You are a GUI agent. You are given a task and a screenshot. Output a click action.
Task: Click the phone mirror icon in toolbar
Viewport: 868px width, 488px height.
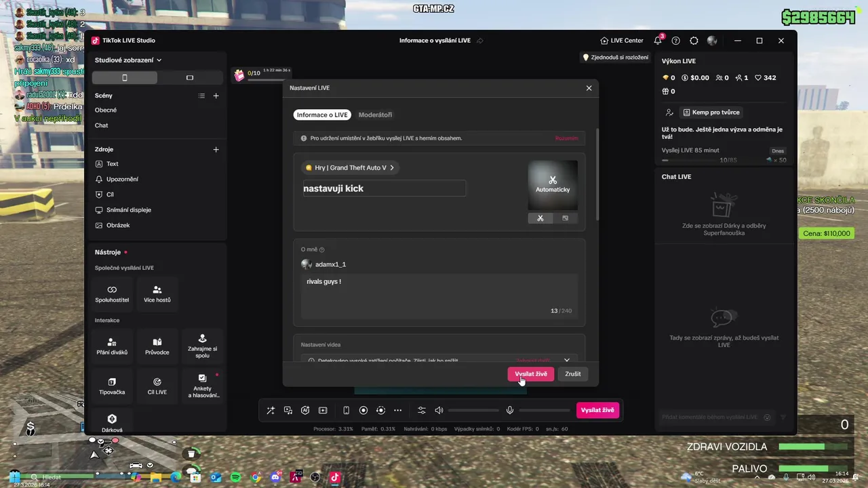click(346, 410)
